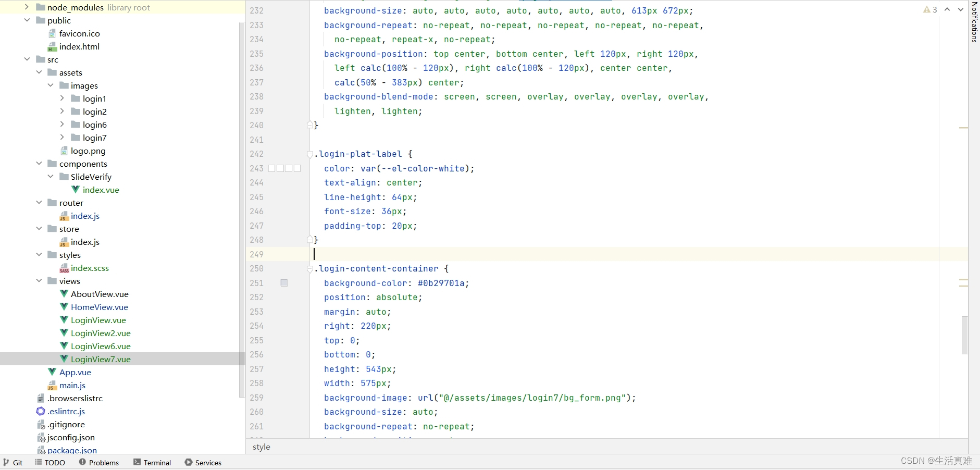Image resolution: width=980 pixels, height=470 pixels.
Task: Click the jsconfig.json file icon
Action: (x=41, y=437)
